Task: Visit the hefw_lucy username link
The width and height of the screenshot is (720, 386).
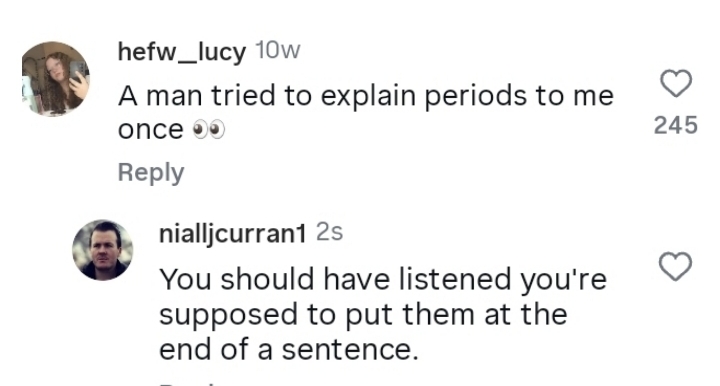Action: [x=182, y=51]
